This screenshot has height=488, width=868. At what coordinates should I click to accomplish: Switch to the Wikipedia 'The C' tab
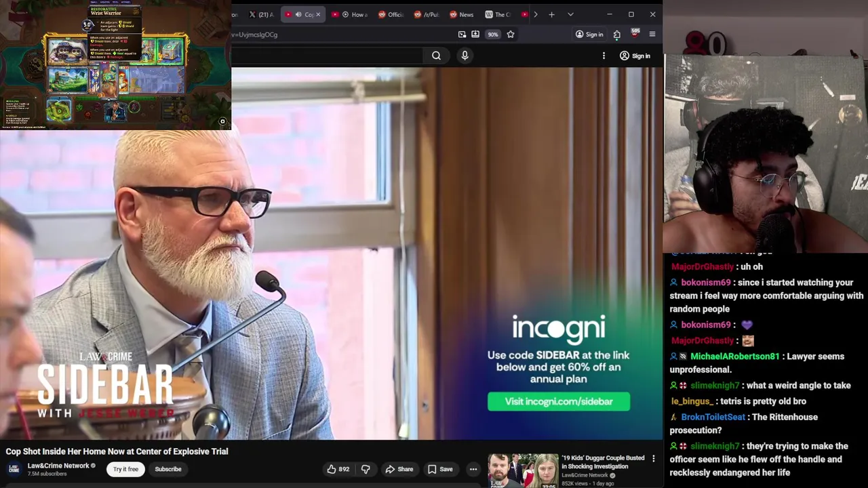tap(498, 14)
